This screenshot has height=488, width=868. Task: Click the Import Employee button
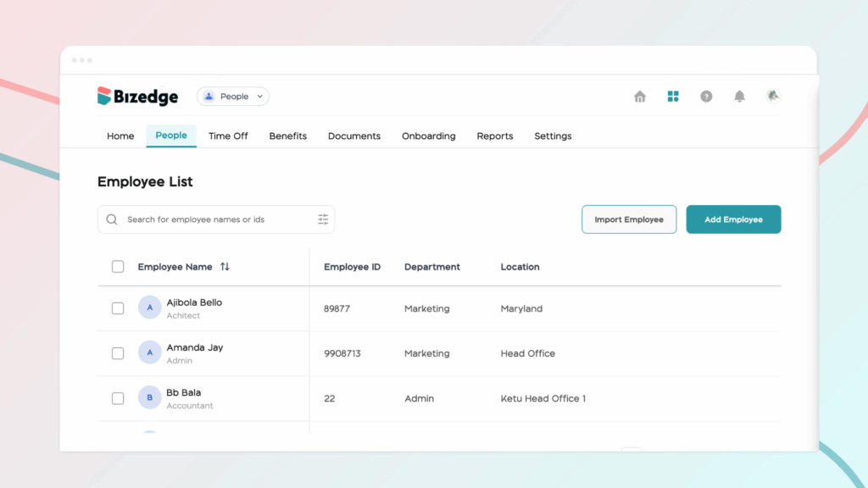point(629,219)
